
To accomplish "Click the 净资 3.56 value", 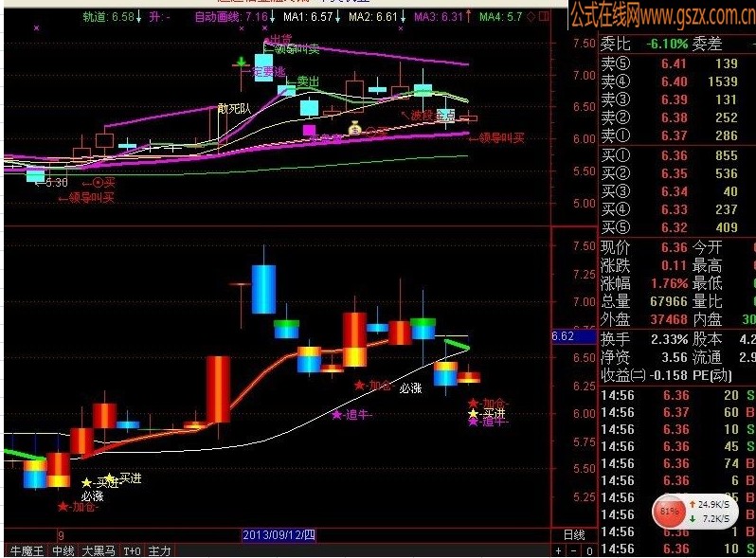I will click(674, 357).
